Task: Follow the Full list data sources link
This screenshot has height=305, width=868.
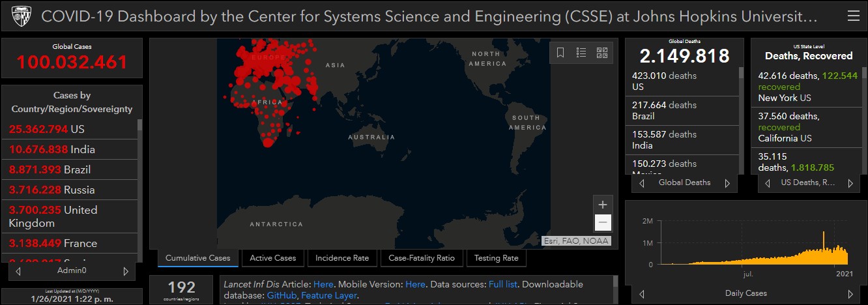Action: coord(504,285)
